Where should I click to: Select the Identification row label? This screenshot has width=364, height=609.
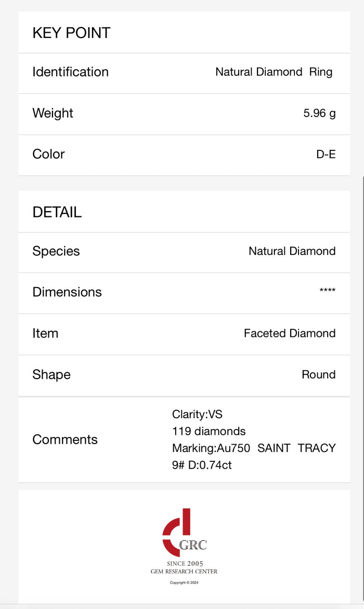(70, 72)
